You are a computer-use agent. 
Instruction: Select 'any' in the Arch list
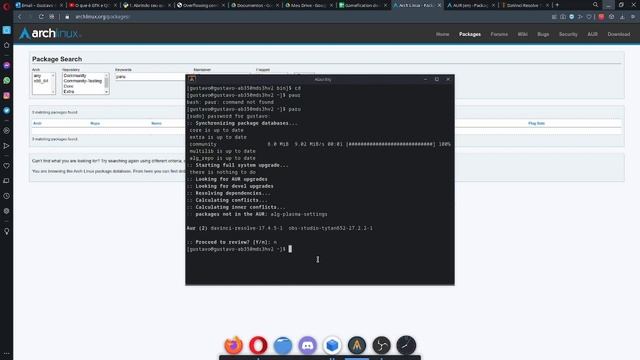point(38,76)
